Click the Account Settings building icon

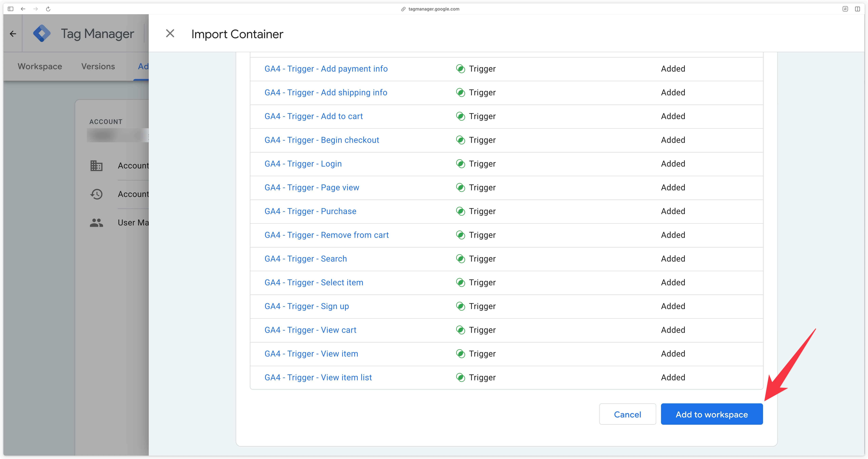coord(96,166)
